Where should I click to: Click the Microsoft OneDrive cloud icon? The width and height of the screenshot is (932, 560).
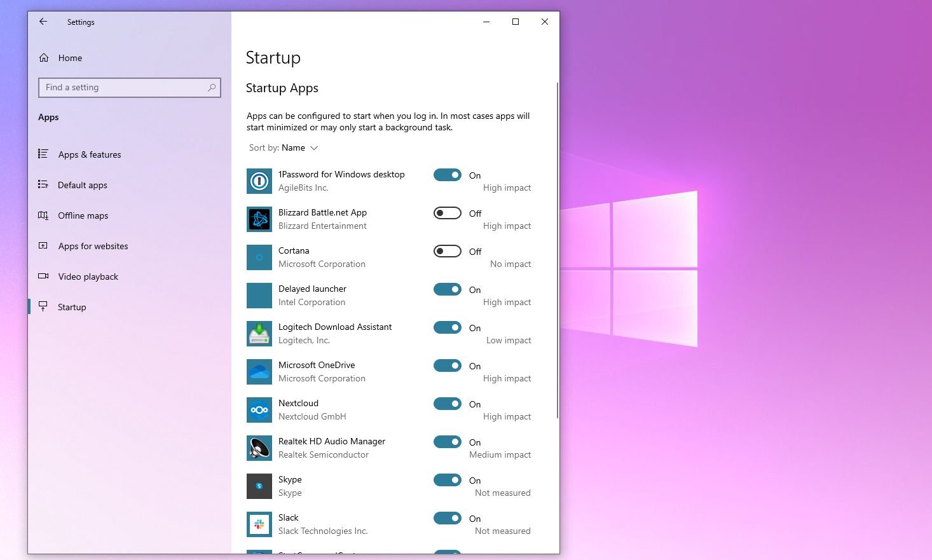[x=259, y=372]
